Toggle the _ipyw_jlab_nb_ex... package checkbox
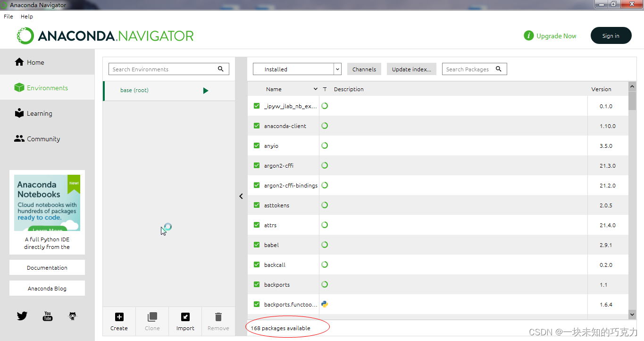 pos(257,106)
